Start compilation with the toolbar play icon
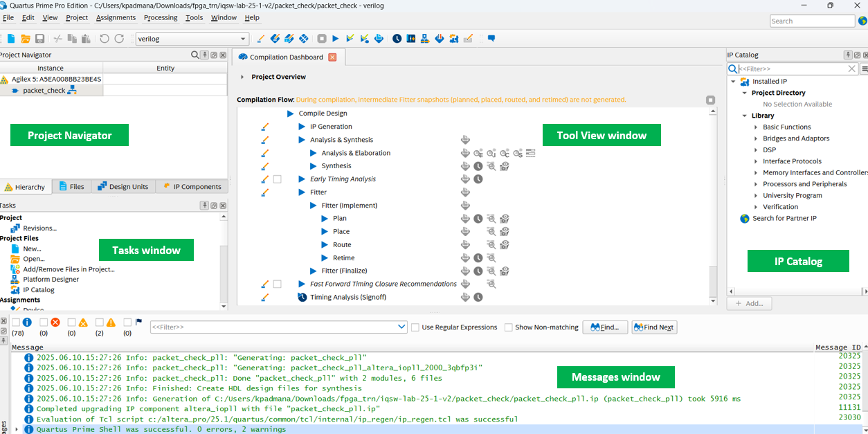 336,39
